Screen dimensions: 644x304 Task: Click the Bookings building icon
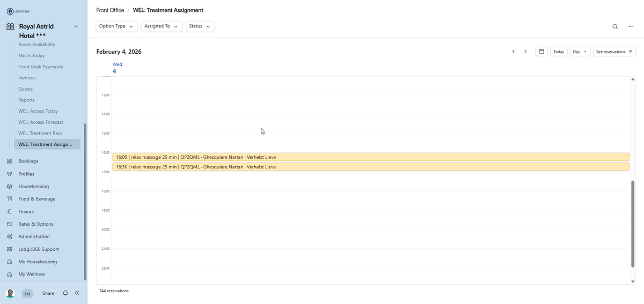coord(10,161)
